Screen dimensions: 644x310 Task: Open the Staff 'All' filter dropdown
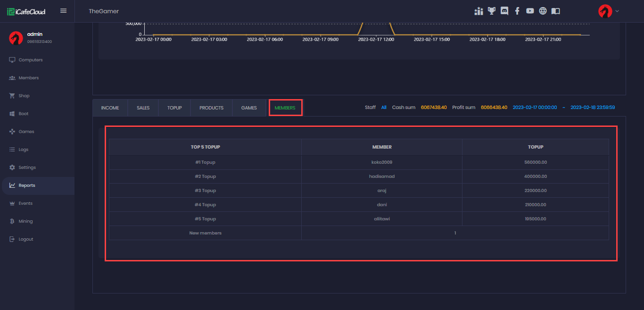(x=384, y=108)
